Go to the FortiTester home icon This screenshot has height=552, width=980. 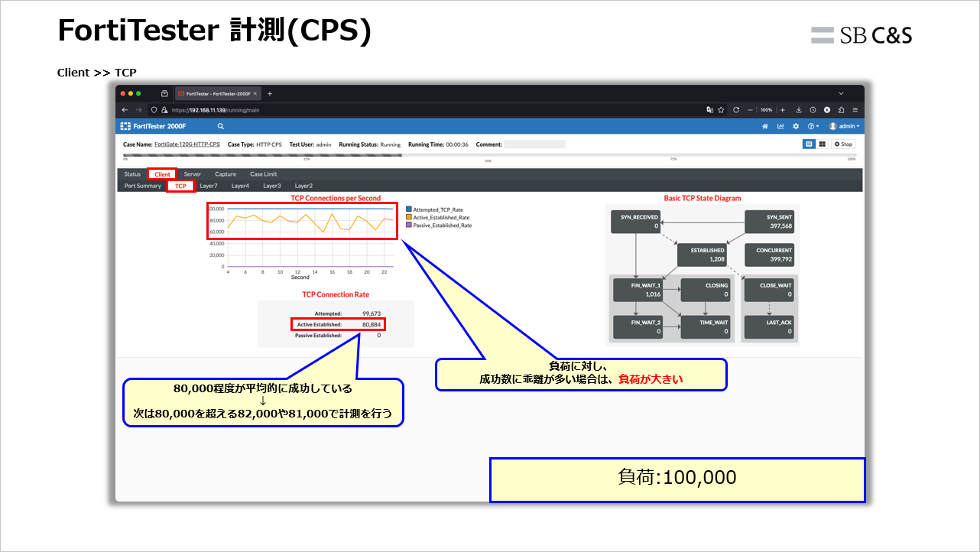[765, 126]
